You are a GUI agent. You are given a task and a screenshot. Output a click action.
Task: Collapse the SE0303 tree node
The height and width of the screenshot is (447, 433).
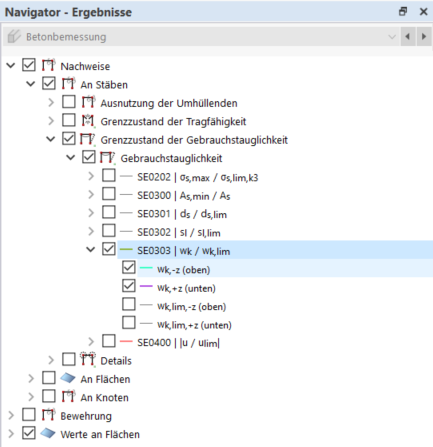click(x=91, y=250)
